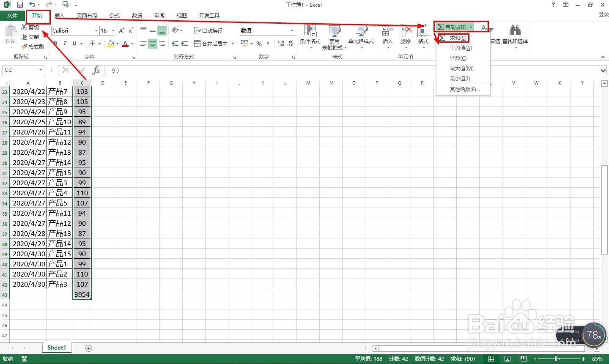Viewport: 609px width, 364px height.
Task: Expand the formula bar chevron
Action: pos(604,70)
